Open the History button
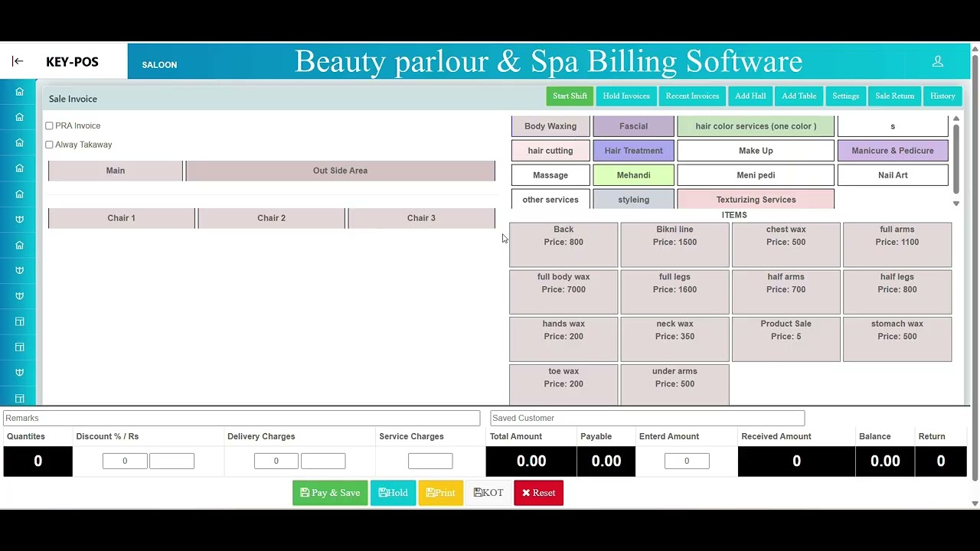 [x=942, y=96]
